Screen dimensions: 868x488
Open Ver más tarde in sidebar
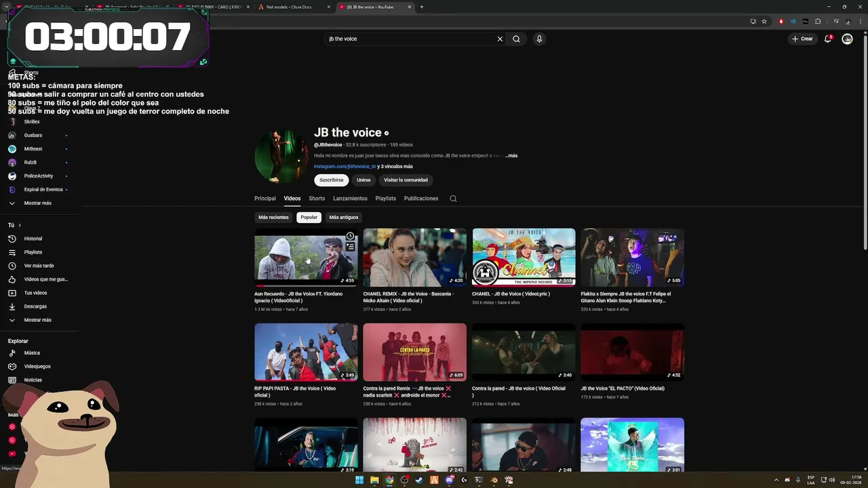click(x=38, y=266)
